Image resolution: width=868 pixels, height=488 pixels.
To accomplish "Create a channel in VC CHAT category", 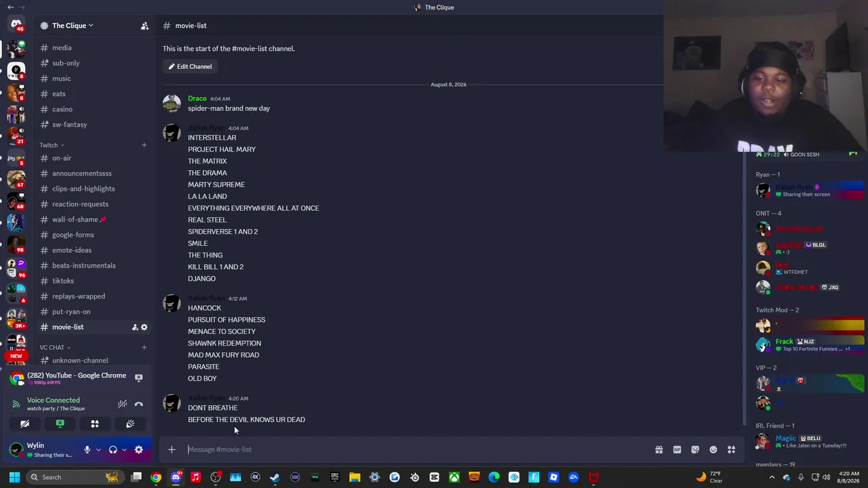I will click(x=144, y=348).
